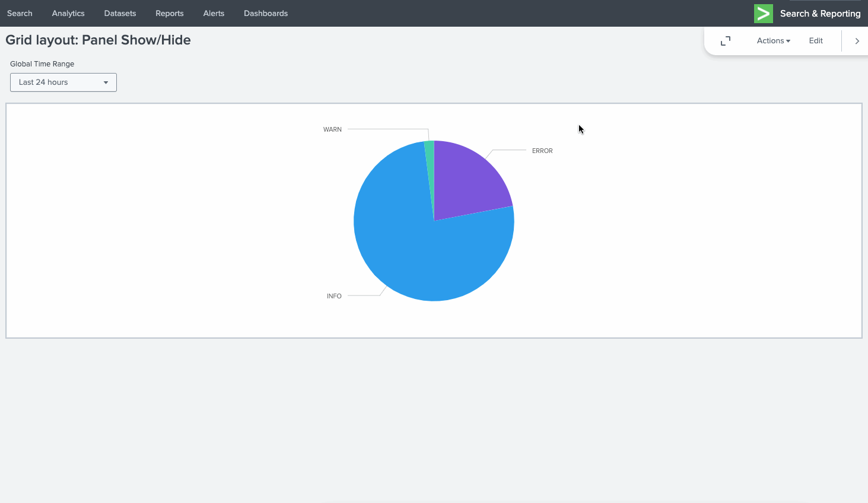The image size is (868, 503).
Task: Click the Grid layout dashboard title
Action: pos(98,40)
